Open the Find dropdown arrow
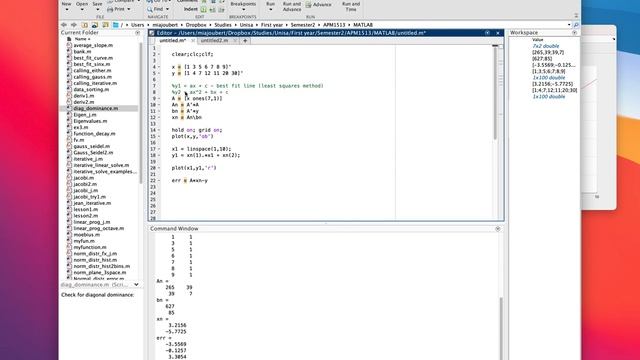 (x=167, y=9)
